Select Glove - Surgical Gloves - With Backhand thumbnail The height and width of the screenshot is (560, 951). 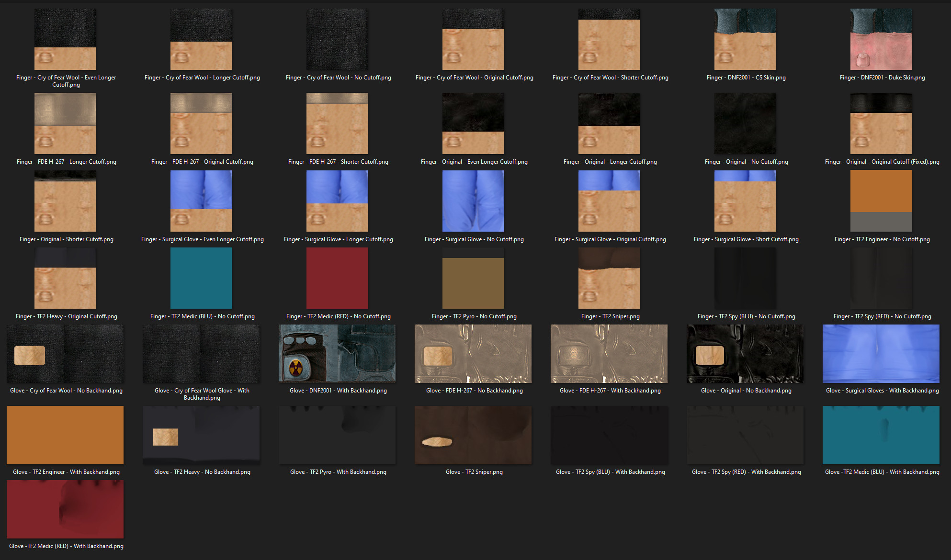(x=881, y=354)
